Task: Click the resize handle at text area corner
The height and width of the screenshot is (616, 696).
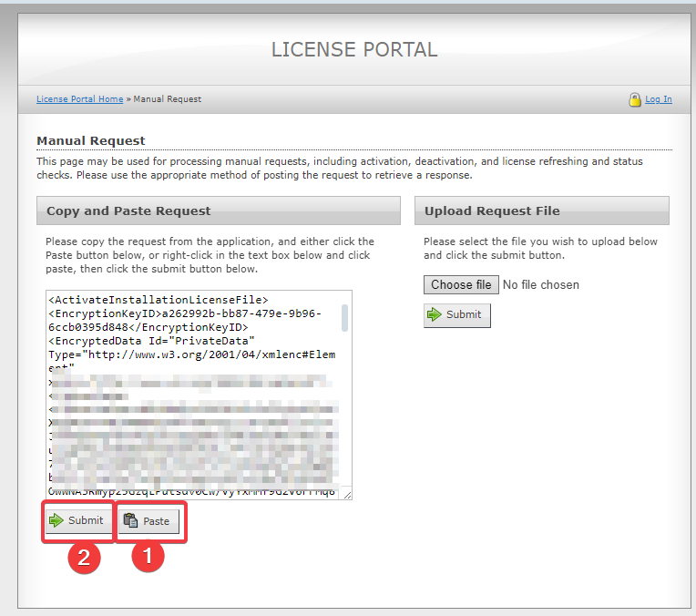Action: 347,494
